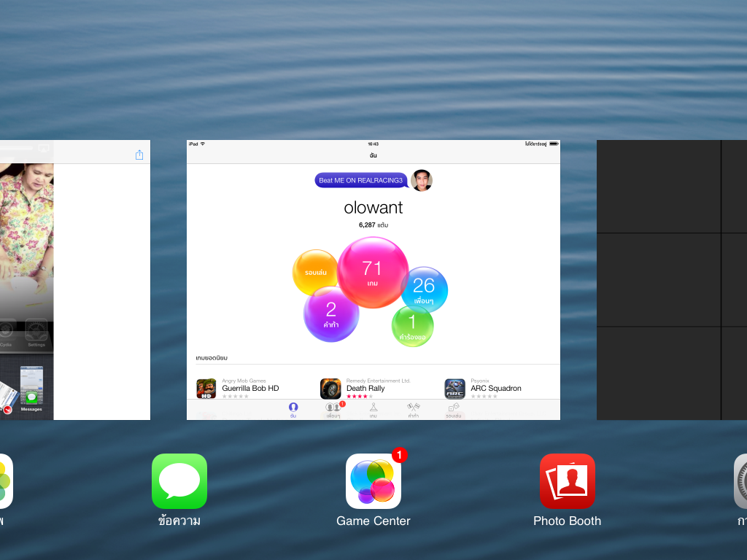
Task: Launch the Photo Booth app icon
Action: pyautogui.click(x=568, y=481)
